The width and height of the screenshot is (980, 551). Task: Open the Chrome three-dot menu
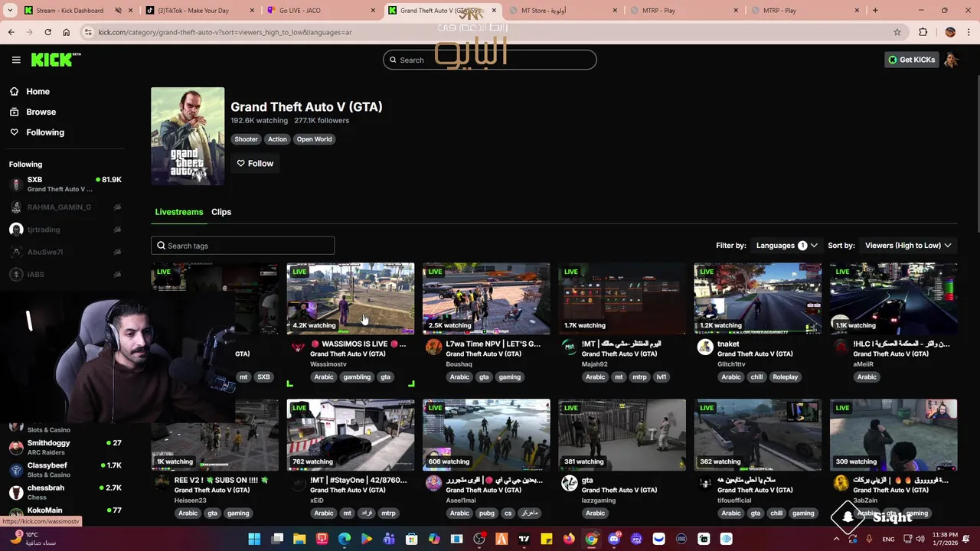pos(969,32)
